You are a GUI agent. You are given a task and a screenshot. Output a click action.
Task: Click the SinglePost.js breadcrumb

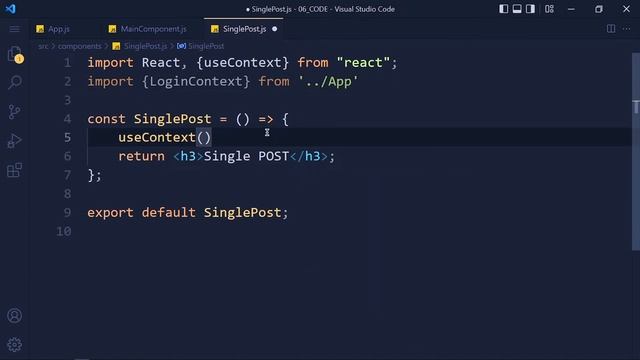point(146,46)
